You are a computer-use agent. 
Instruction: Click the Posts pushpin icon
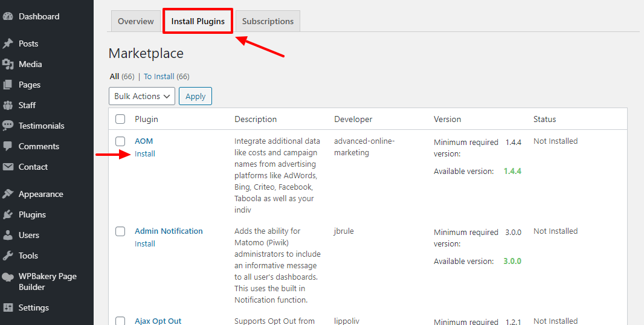click(x=8, y=43)
